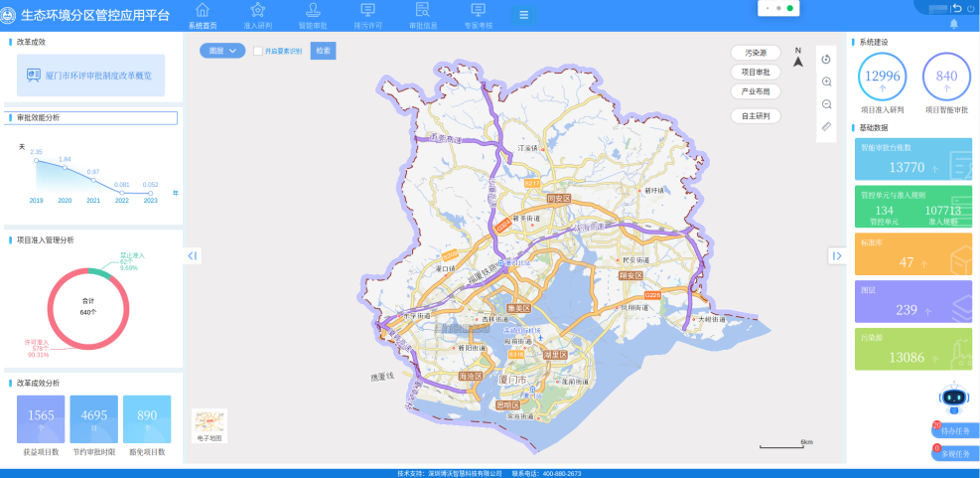Click the map zoom out magnifier

(x=826, y=104)
